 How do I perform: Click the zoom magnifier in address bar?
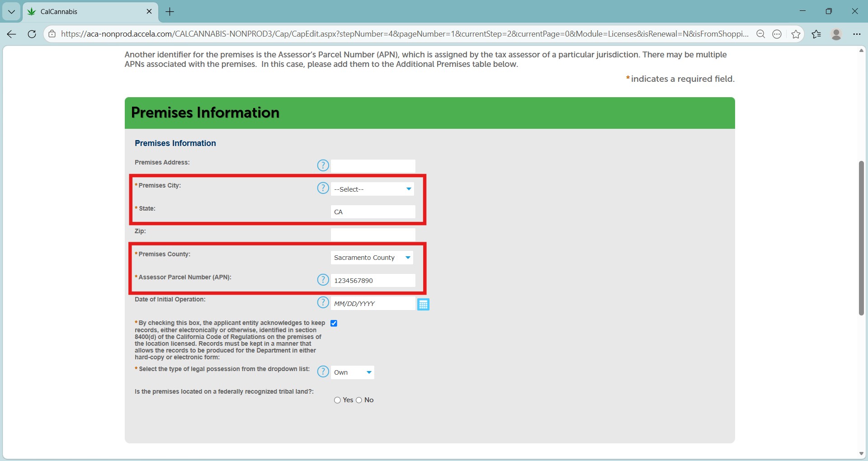tap(761, 34)
